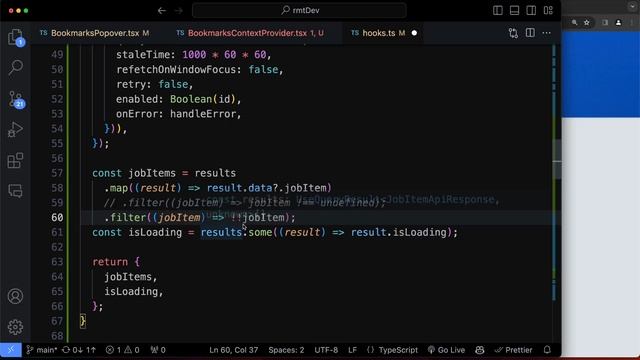Toggle the side panel icon in browser window
The width and height of the screenshot is (640, 360).
(x=604, y=23)
